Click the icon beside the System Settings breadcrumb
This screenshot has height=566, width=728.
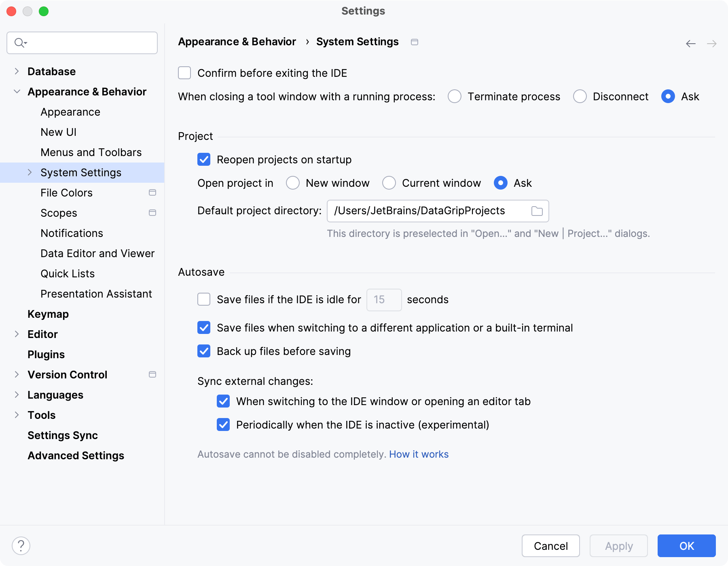click(x=415, y=42)
